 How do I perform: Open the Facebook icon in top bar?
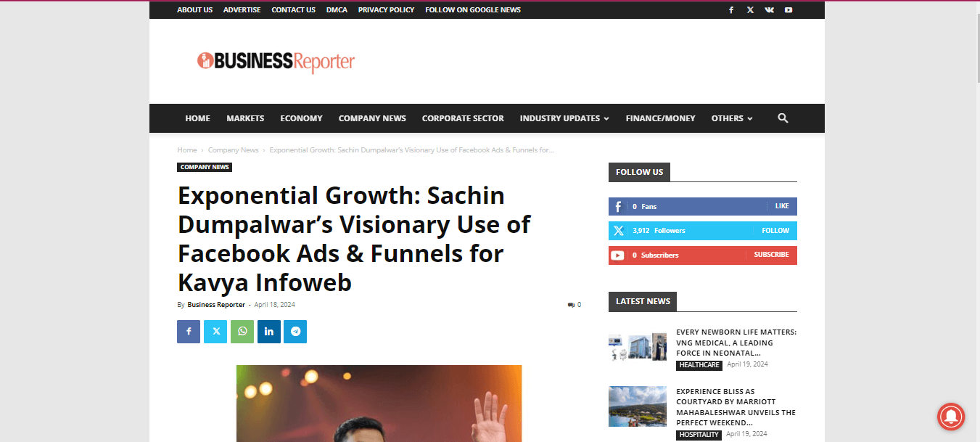tap(731, 10)
